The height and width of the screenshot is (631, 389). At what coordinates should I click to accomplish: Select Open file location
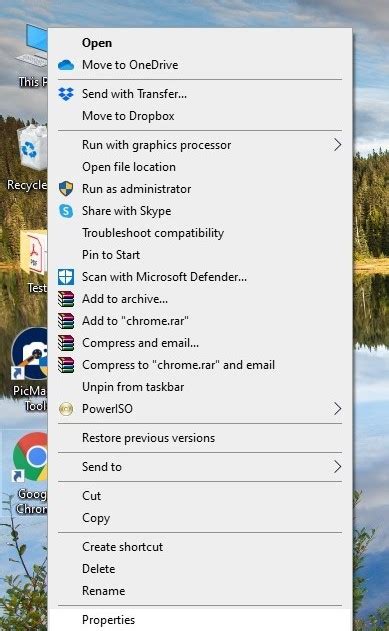200,167
